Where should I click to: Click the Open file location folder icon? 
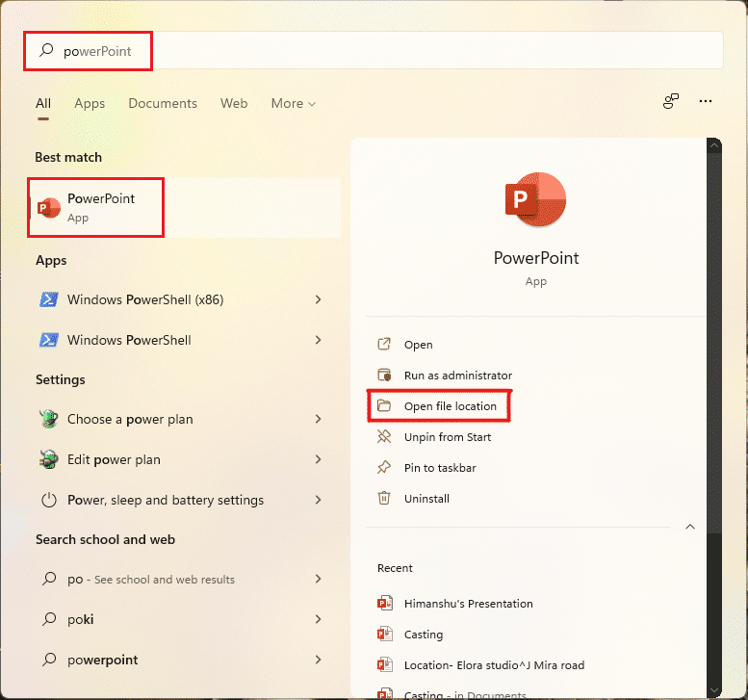[x=384, y=405]
